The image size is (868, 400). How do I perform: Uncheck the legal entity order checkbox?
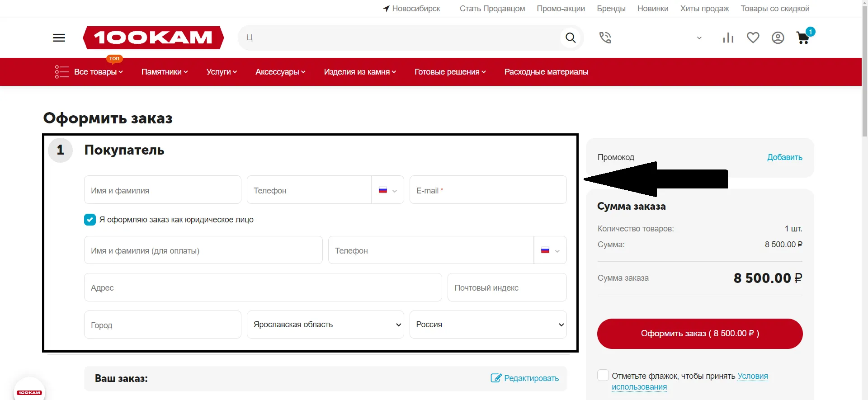pyautogui.click(x=90, y=220)
